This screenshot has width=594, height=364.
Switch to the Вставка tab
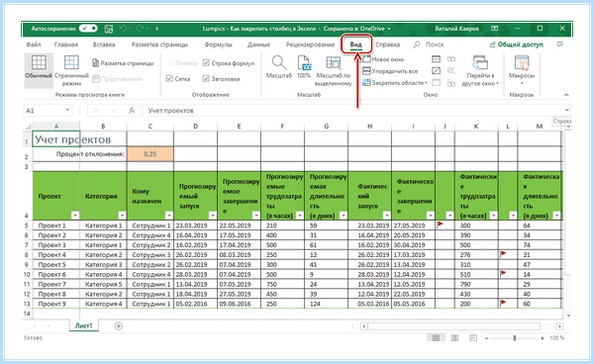(104, 45)
